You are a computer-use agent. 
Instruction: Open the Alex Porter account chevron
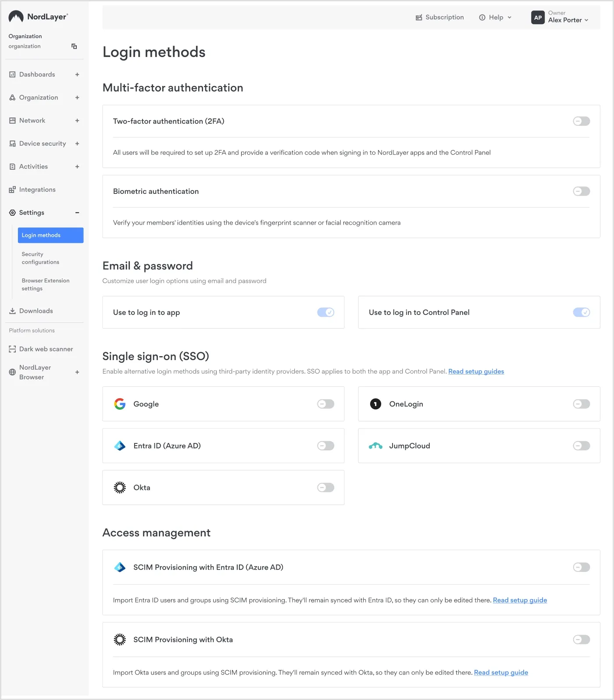pyautogui.click(x=586, y=20)
